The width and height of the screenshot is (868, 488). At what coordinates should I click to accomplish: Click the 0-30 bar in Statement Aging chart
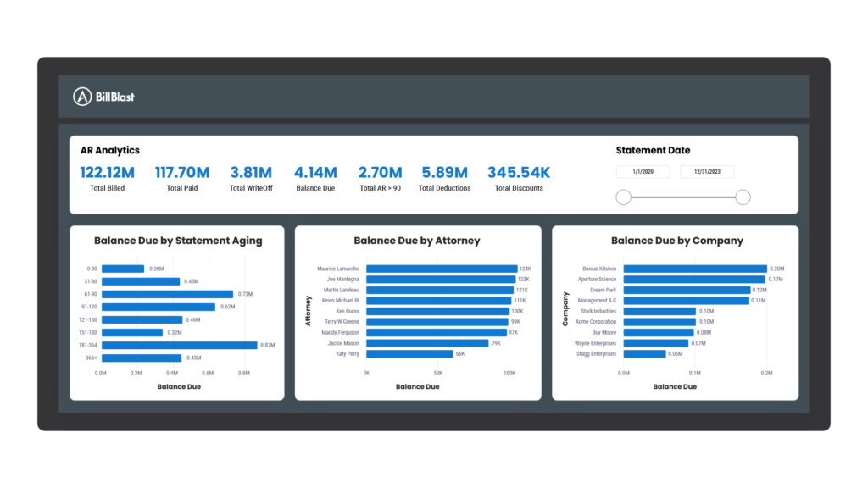tap(123, 269)
